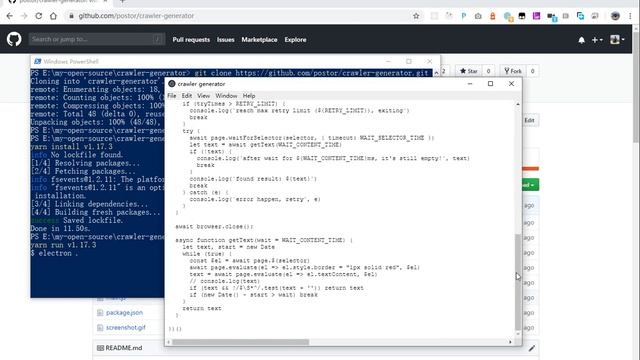Click right arrow of the horizontal scrollbar
Image resolution: width=640 pixels, height=360 pixels.
click(x=510, y=342)
